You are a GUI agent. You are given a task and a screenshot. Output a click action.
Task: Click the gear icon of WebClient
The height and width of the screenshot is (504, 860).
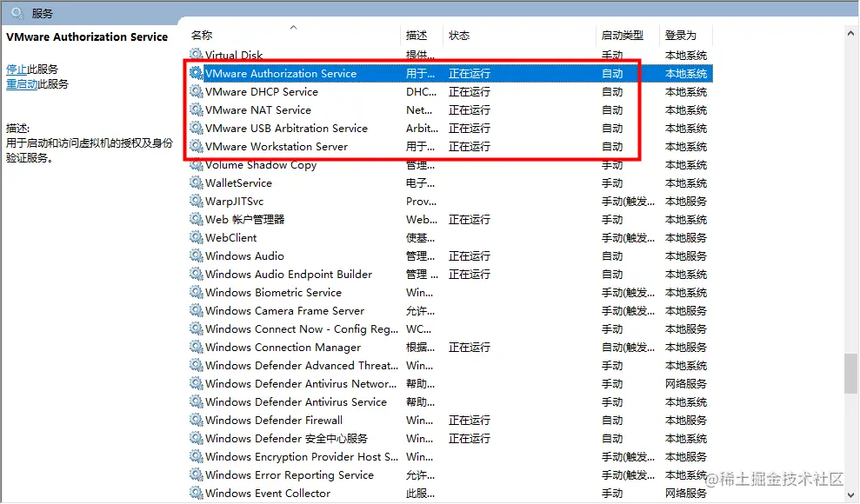[197, 237]
